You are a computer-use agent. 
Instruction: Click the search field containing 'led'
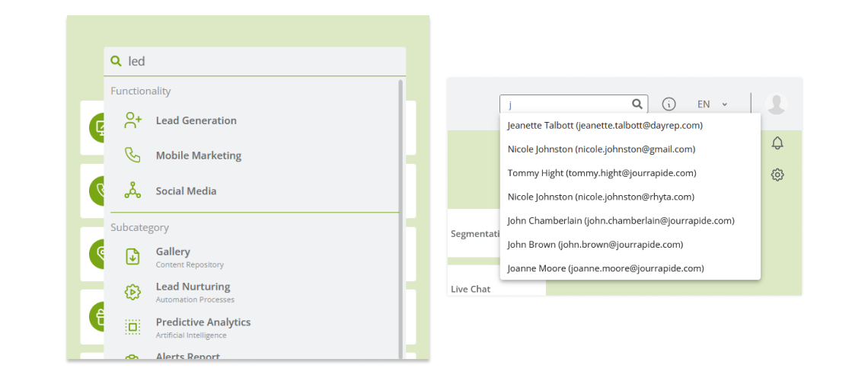point(254,61)
